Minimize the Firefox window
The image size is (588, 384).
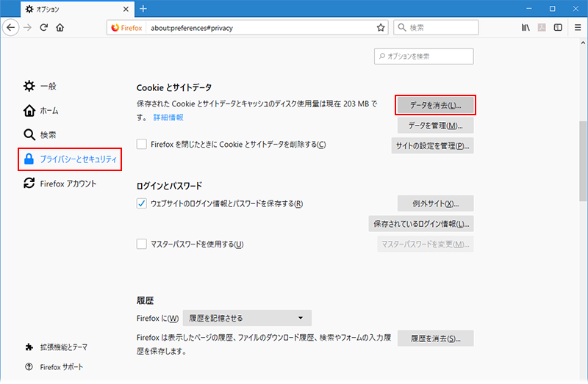(529, 9)
